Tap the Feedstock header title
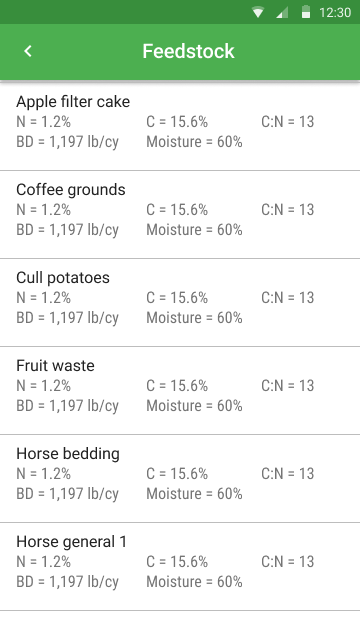This screenshot has height=640, width=360. 188,51
